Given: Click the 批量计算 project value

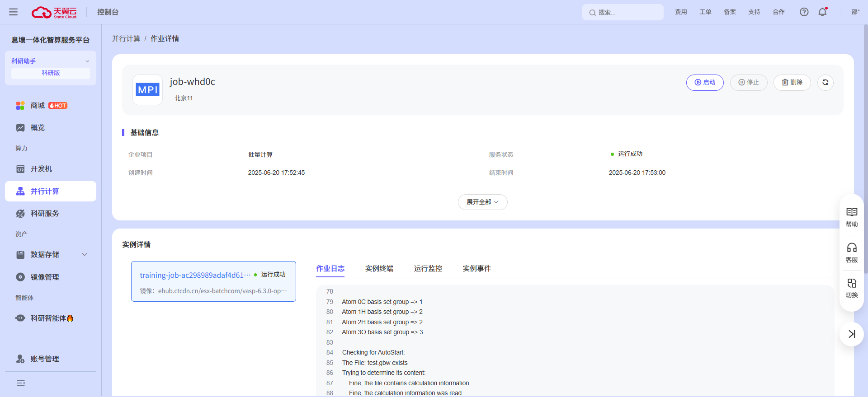Looking at the screenshot, I should click(260, 154).
